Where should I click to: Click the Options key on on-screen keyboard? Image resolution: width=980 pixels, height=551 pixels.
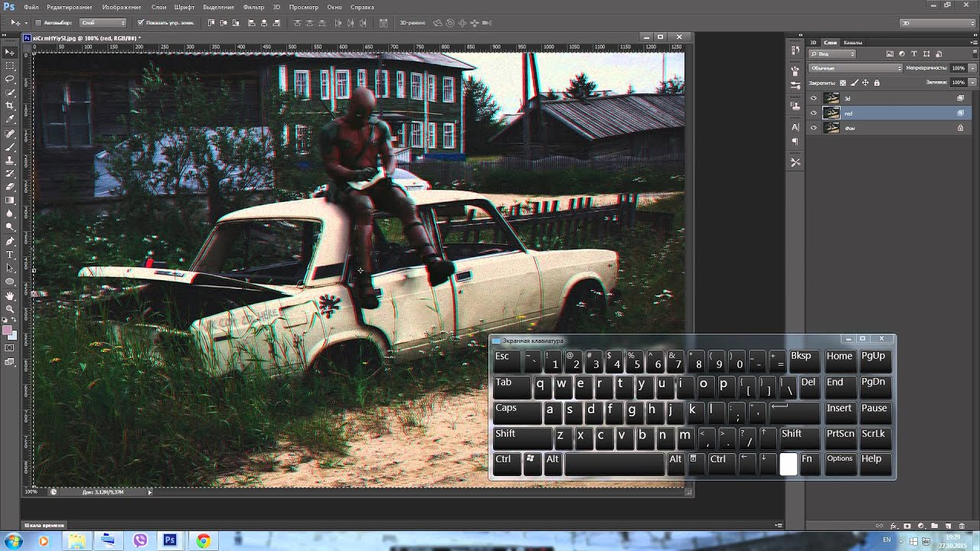tap(840, 463)
